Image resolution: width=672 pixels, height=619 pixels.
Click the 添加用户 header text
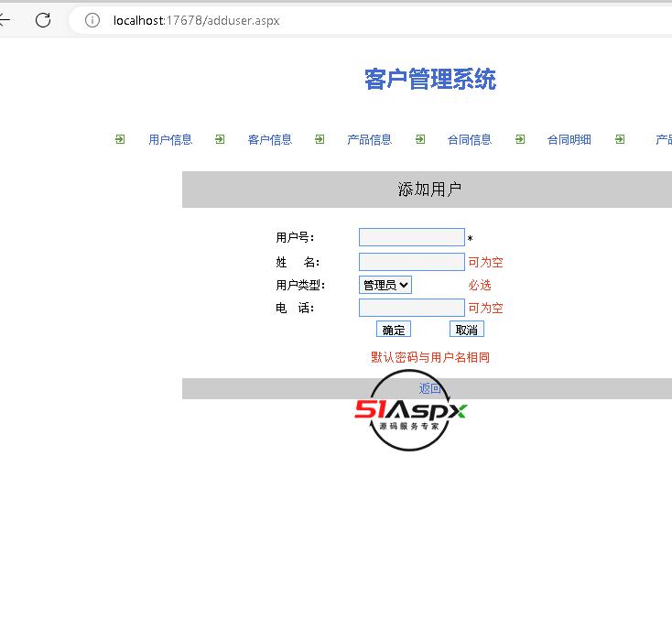coord(429,189)
